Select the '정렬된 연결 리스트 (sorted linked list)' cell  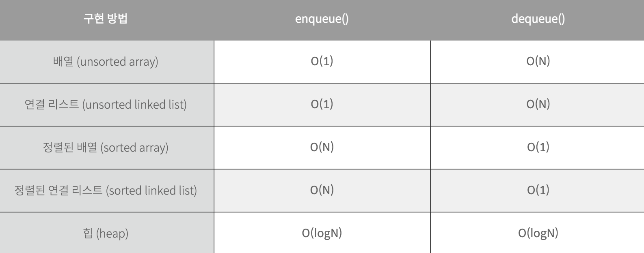click(x=107, y=191)
